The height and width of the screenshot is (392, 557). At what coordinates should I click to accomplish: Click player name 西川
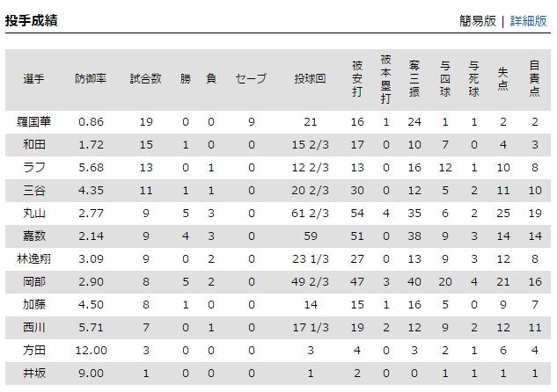point(33,327)
